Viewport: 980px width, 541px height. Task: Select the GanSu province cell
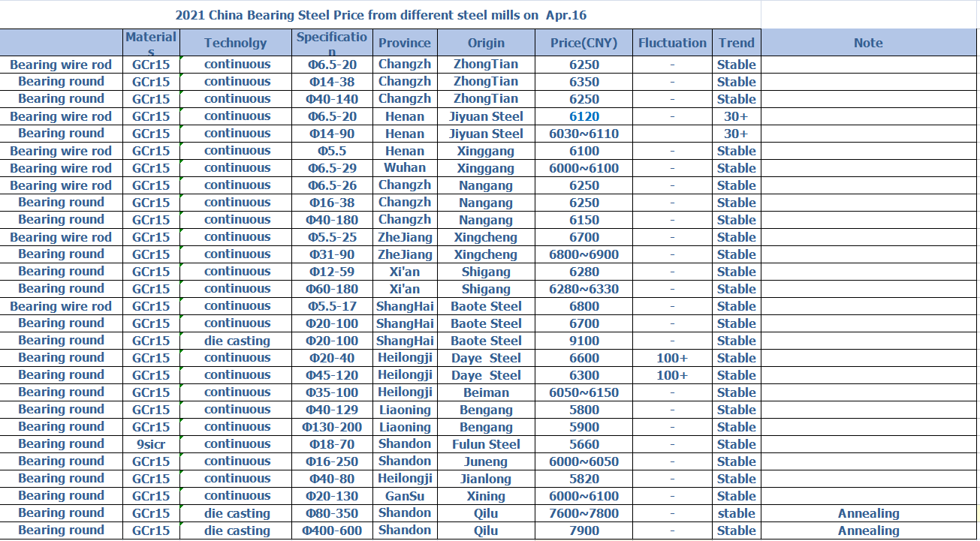click(x=405, y=496)
